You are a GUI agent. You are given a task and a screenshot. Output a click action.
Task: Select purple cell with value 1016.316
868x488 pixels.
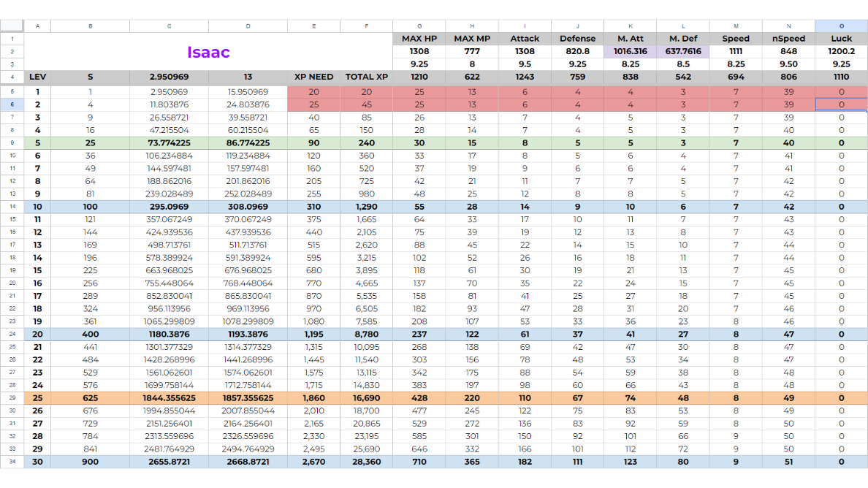[x=630, y=52]
